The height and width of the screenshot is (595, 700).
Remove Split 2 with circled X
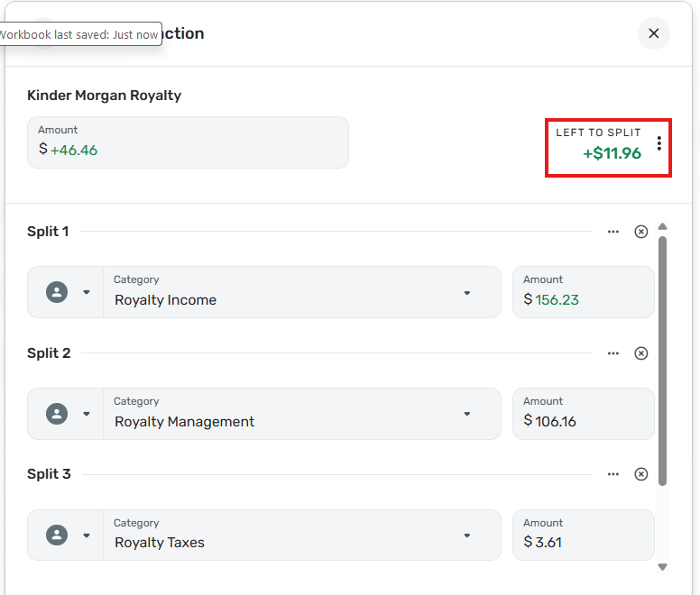(641, 353)
